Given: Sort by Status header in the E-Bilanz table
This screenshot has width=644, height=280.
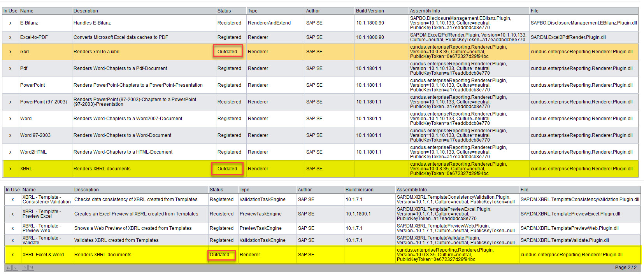Looking at the screenshot, I should point(224,11).
